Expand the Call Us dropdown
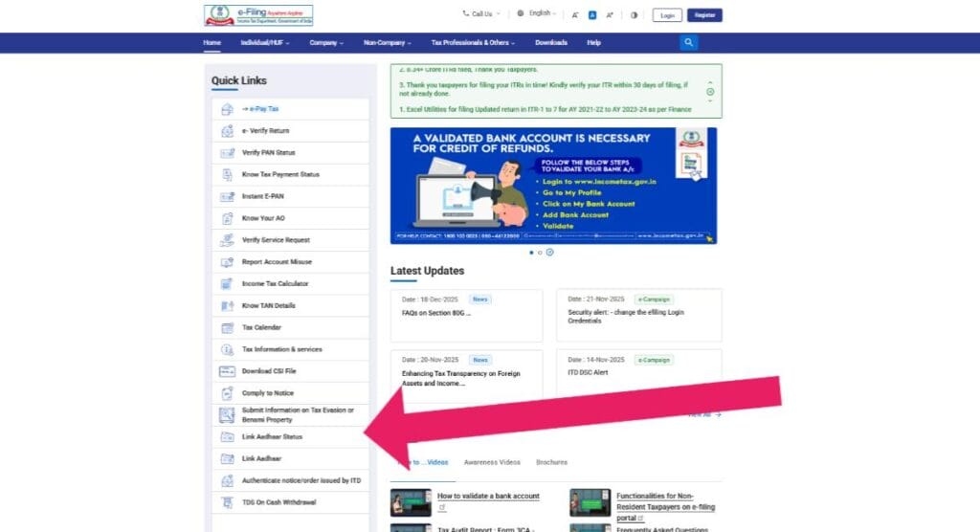The width and height of the screenshot is (980, 532). [481, 14]
